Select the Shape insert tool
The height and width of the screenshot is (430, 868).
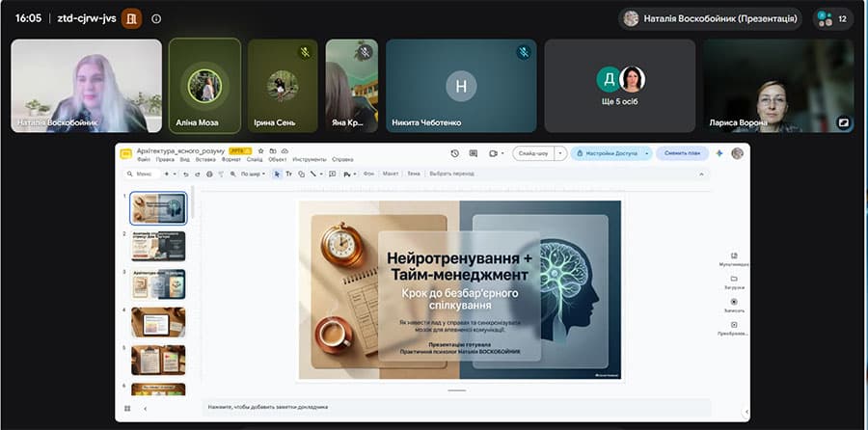point(301,175)
